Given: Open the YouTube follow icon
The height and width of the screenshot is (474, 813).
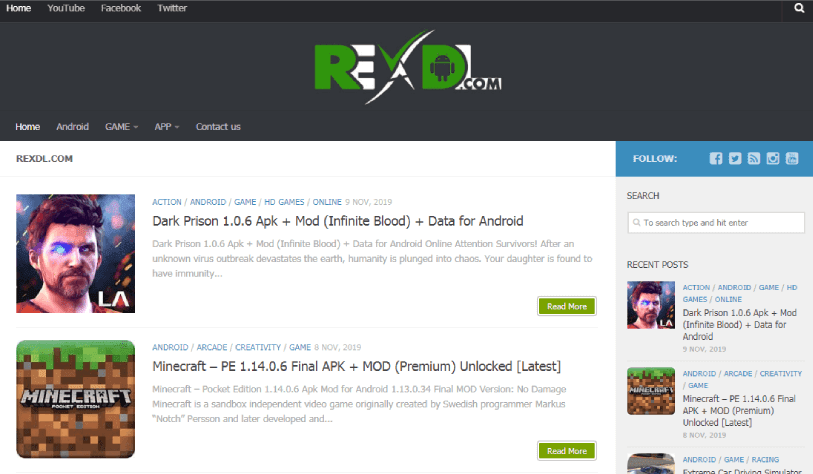Looking at the screenshot, I should pyautogui.click(x=792, y=158).
